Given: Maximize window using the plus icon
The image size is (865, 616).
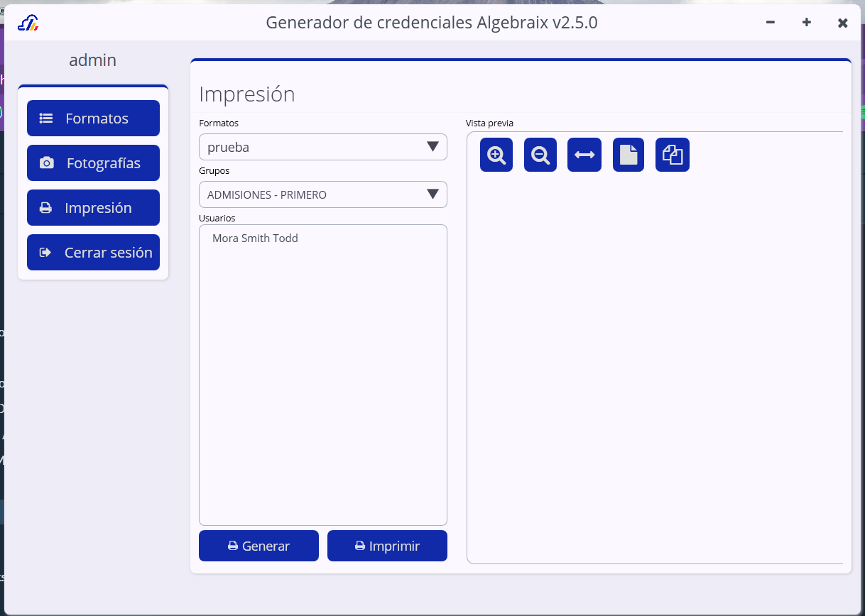Looking at the screenshot, I should pyautogui.click(x=806, y=23).
